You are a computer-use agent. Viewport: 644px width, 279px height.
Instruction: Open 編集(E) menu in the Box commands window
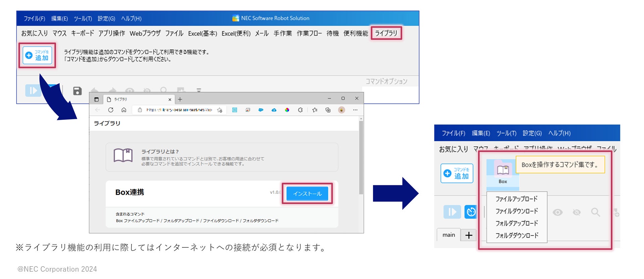point(481,133)
